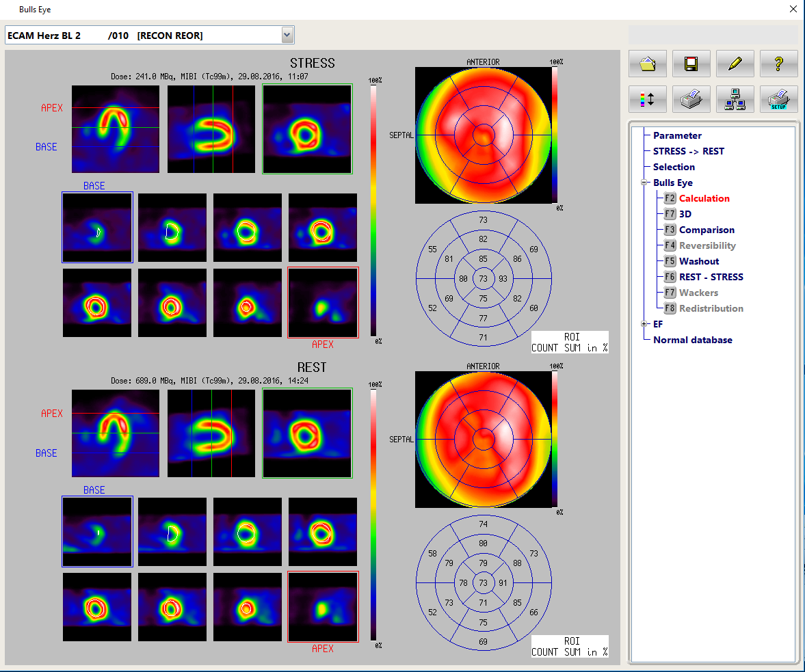805x672 pixels.
Task: Open help with the question mark icon
Action: [x=778, y=64]
